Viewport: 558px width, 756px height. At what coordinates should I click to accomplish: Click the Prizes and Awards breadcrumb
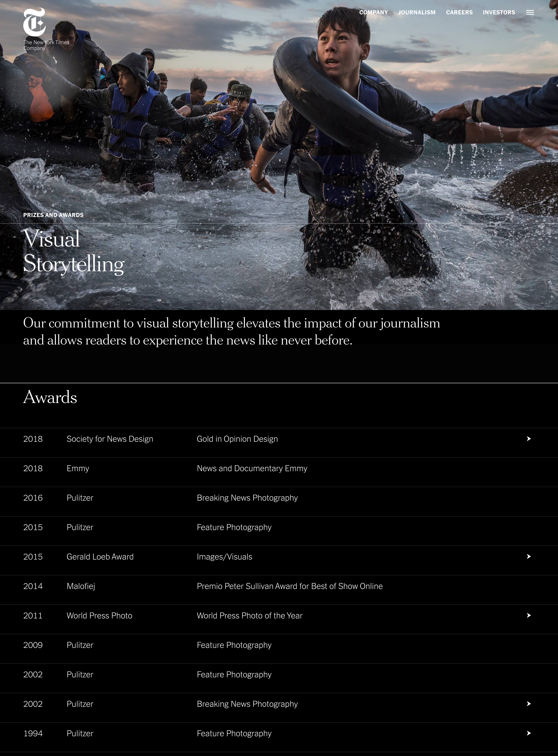coord(53,215)
